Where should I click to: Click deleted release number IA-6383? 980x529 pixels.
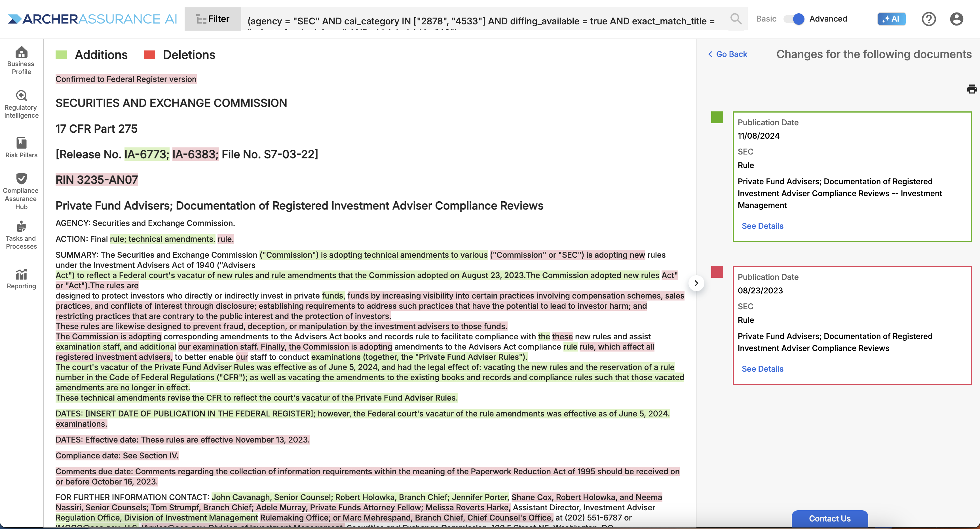coord(196,154)
